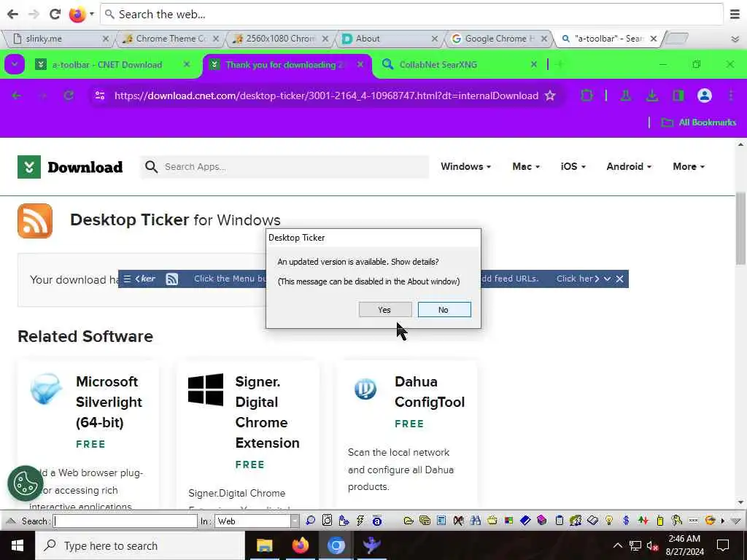Open Chrome tab search dropdown button
This screenshot has height=560, width=747.
click(x=15, y=64)
